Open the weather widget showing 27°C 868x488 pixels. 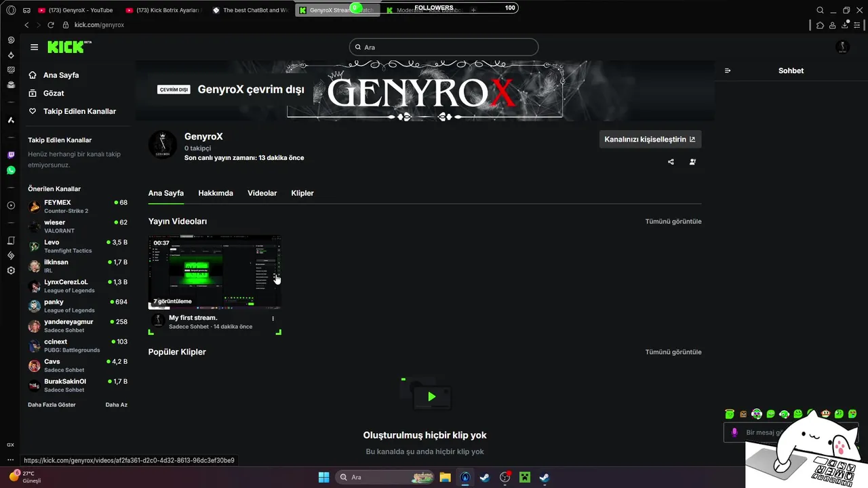point(26,477)
